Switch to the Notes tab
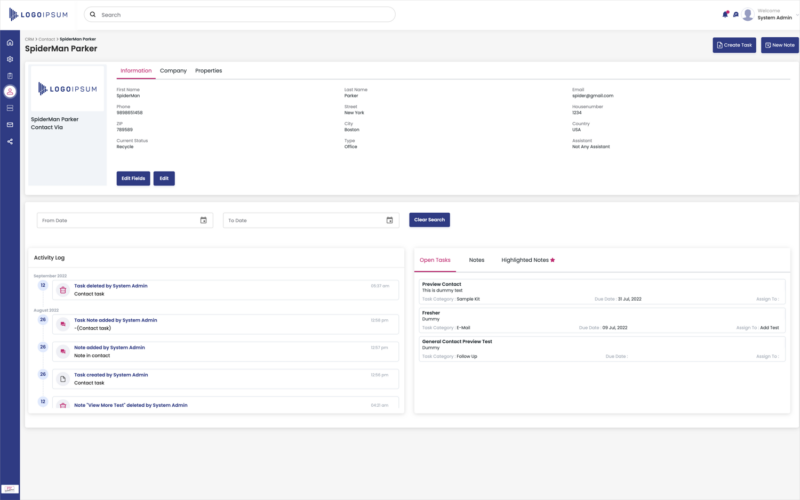 pyautogui.click(x=476, y=260)
